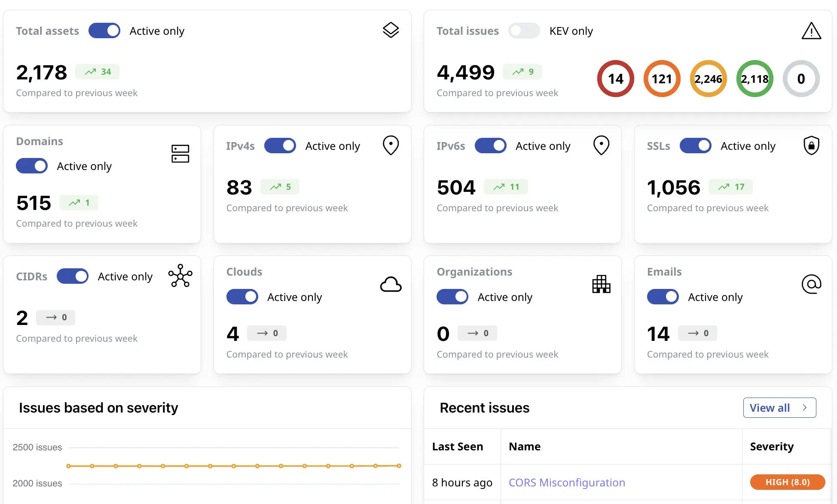Click the layers icon on Total assets card
Screen dimensions: 837x504
coord(390,30)
